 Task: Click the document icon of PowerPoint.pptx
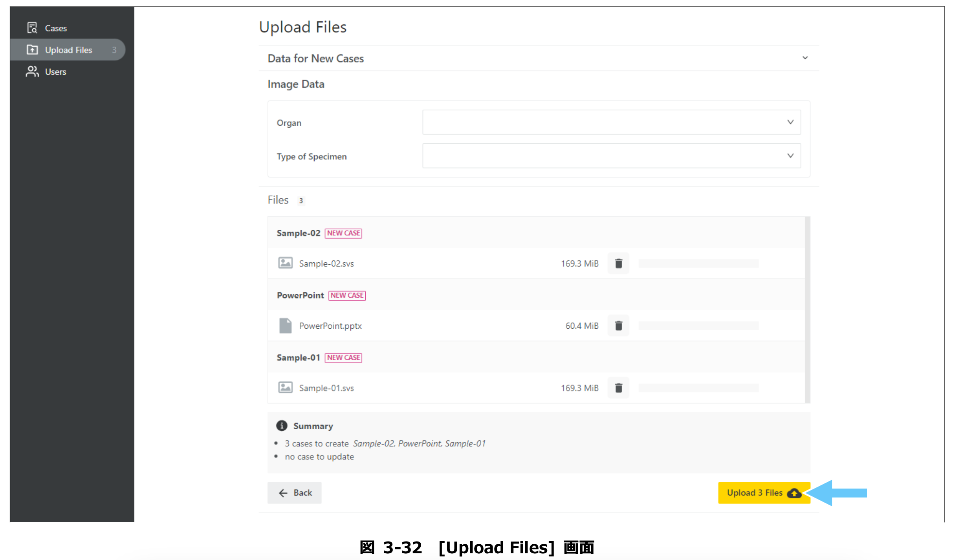(x=285, y=326)
